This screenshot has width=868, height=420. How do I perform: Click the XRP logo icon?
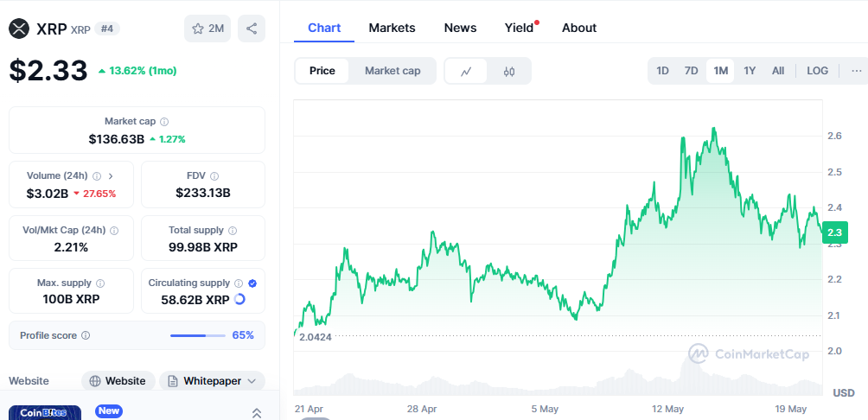click(x=19, y=29)
